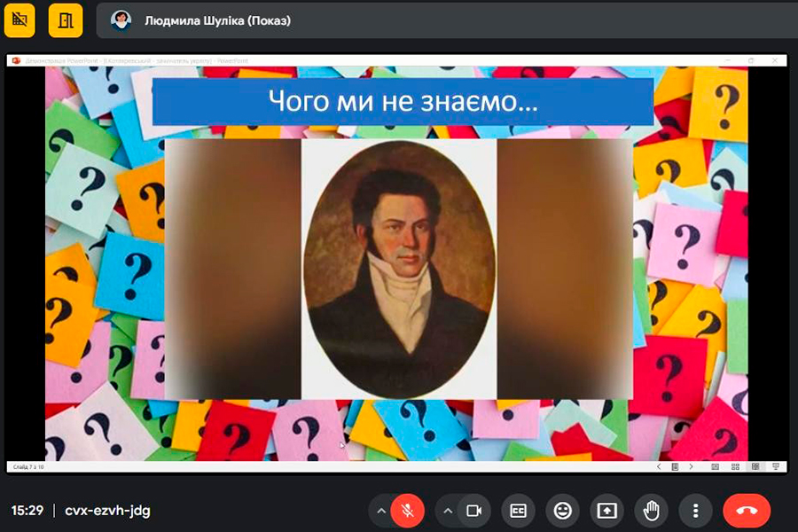Click the oval portrait on the slide
Viewport: 798px width, 532px height.
tap(399, 269)
